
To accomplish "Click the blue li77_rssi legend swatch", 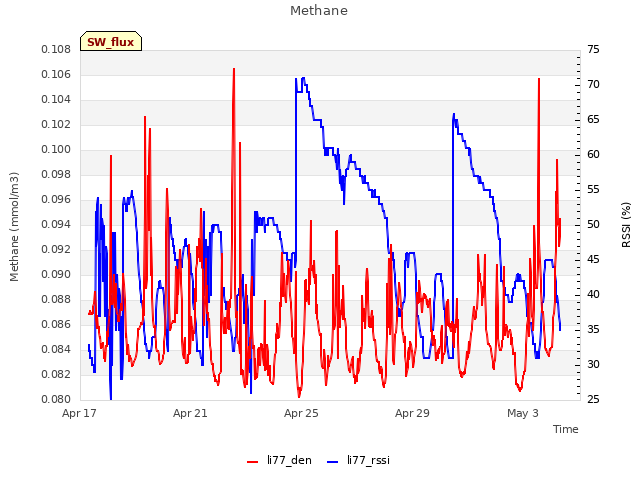I will pos(333,462).
